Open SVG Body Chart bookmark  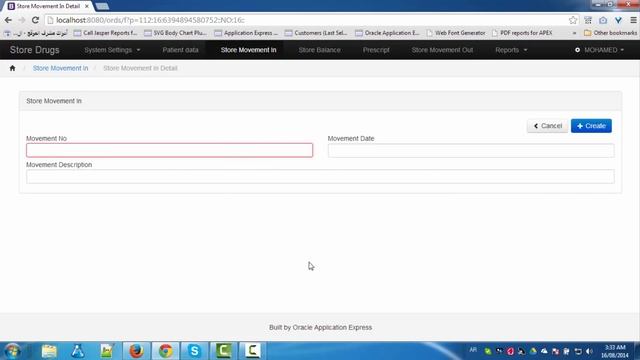[x=176, y=33]
